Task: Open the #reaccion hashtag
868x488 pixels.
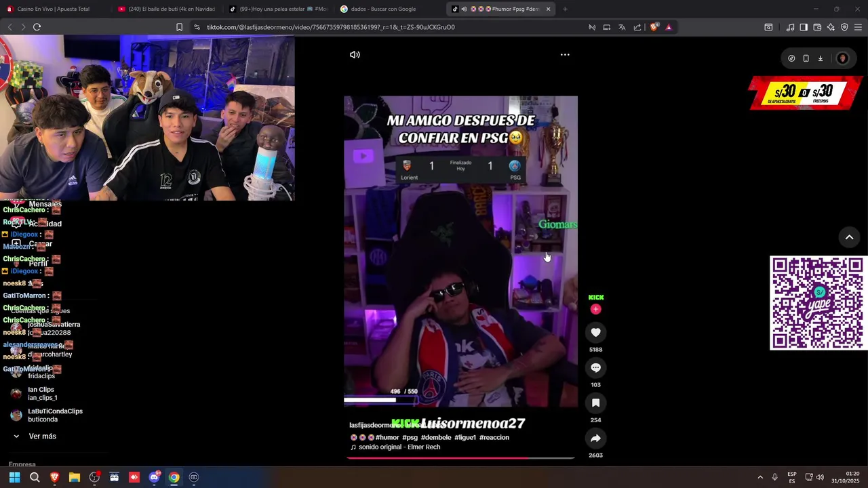Action: (494, 437)
